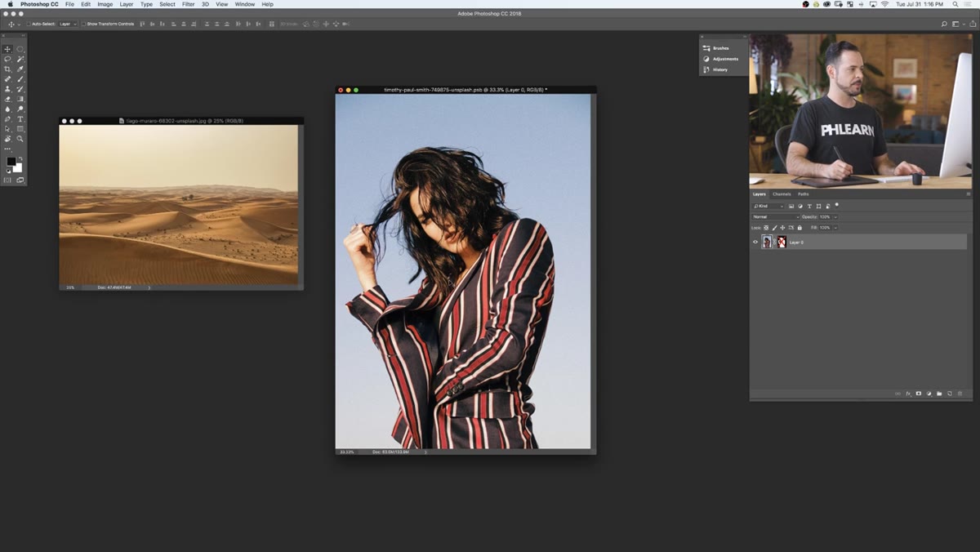980x552 pixels.
Task: Select the Zoom tool
Action: (20, 139)
